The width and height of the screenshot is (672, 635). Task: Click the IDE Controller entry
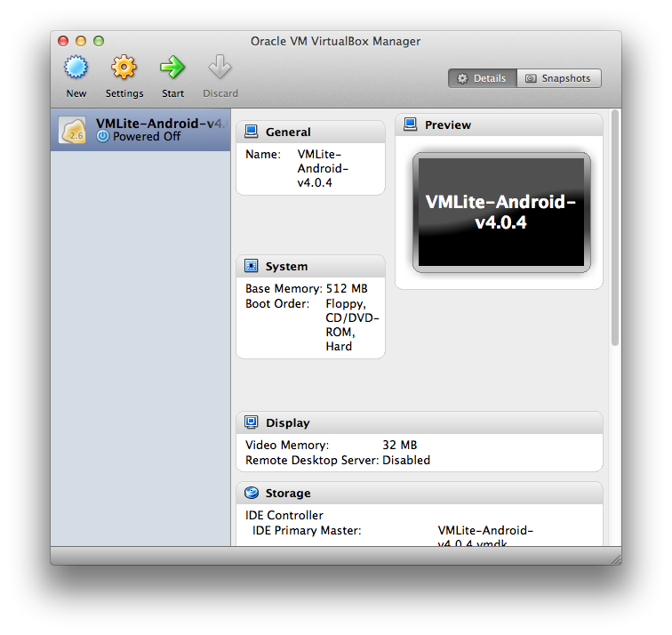[x=284, y=515]
